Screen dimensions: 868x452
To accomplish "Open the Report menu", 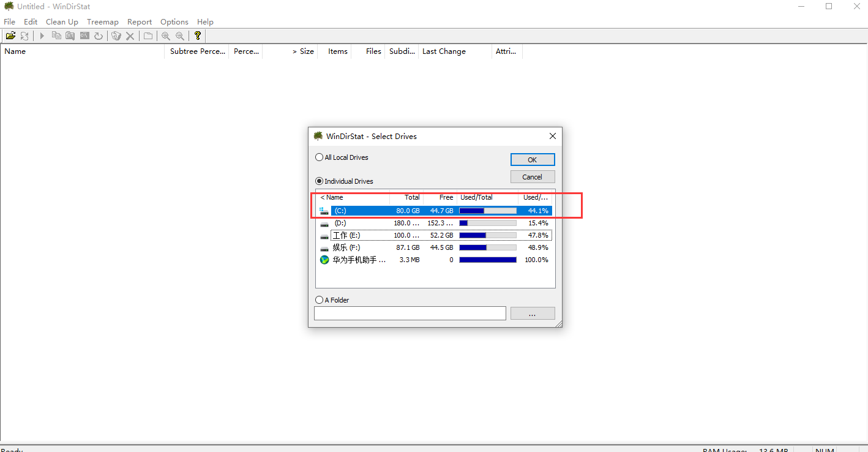I will (140, 21).
